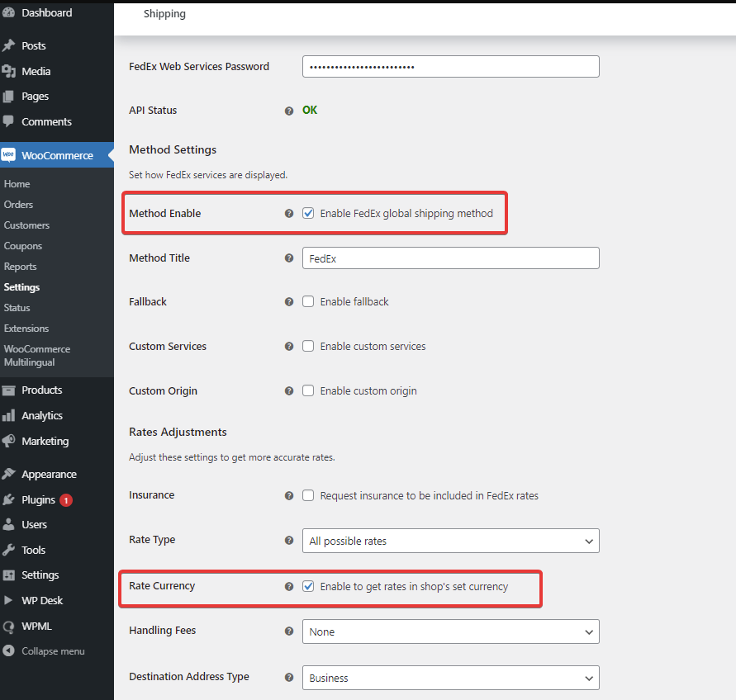This screenshot has height=700, width=736.
Task: Open the Shipping tab
Action: [164, 14]
